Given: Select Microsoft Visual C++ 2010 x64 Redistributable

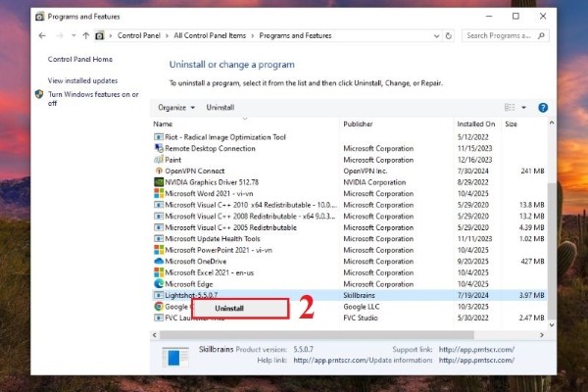Looking at the screenshot, I should point(251,205).
